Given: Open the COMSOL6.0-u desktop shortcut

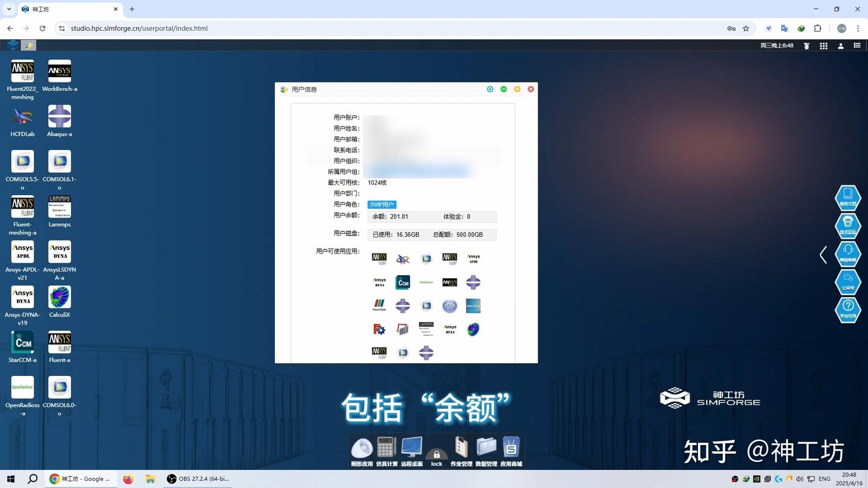Looking at the screenshot, I should tap(60, 387).
